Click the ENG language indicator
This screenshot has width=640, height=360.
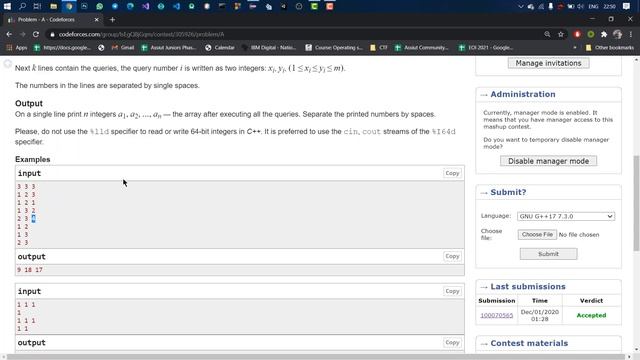coord(593,7)
